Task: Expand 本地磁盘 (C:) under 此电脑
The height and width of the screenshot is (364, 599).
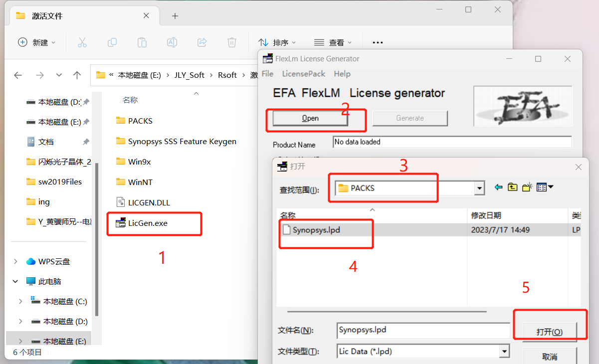Action: click(x=20, y=301)
